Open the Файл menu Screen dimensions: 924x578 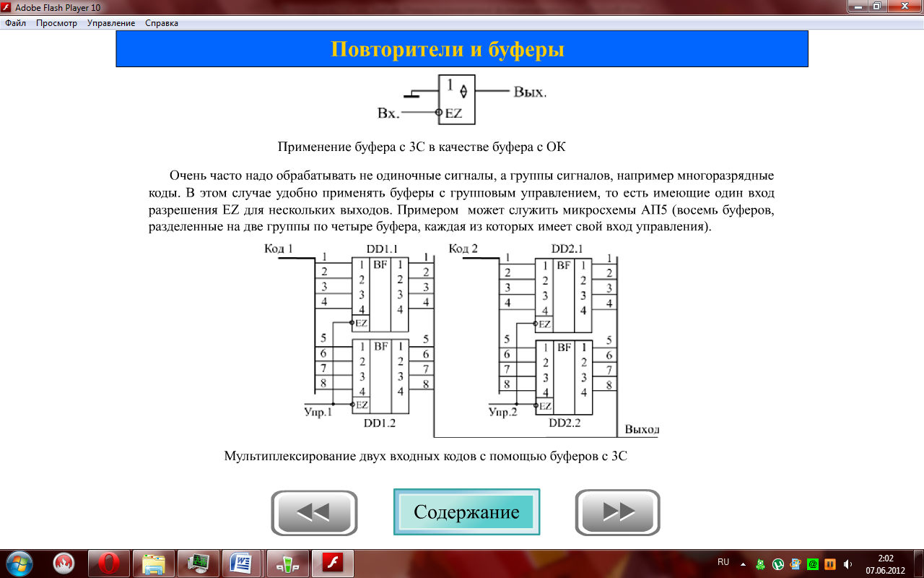click(x=15, y=23)
